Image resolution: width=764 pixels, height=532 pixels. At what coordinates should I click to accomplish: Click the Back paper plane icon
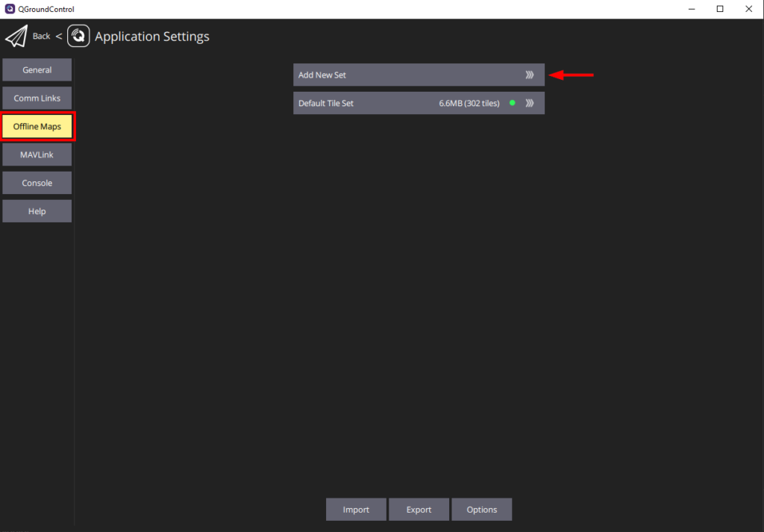point(16,35)
